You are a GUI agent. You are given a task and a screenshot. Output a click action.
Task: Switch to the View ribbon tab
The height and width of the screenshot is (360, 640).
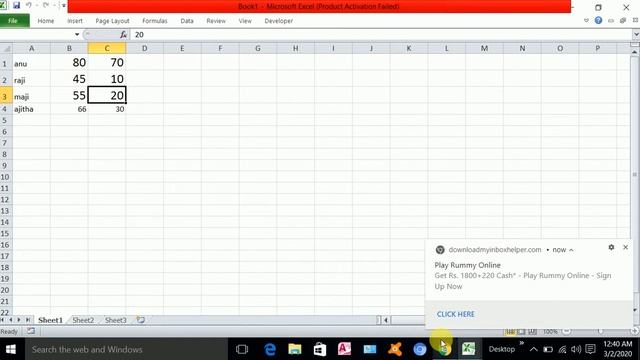click(245, 21)
